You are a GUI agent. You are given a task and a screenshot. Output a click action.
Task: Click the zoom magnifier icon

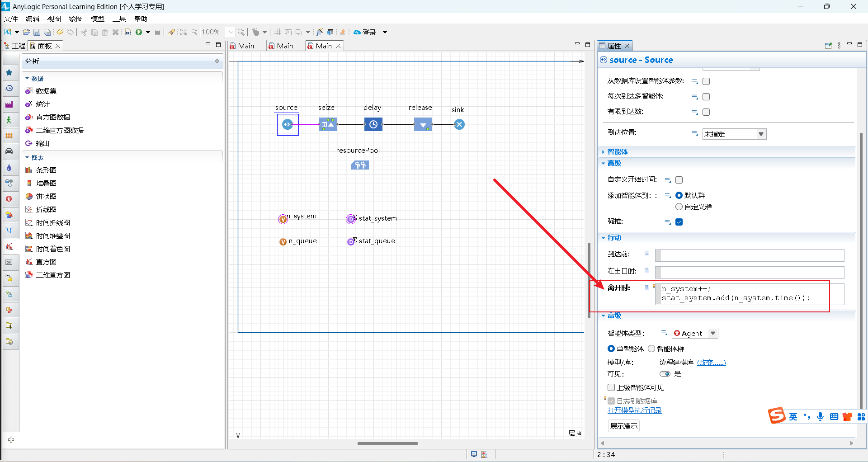(x=241, y=32)
